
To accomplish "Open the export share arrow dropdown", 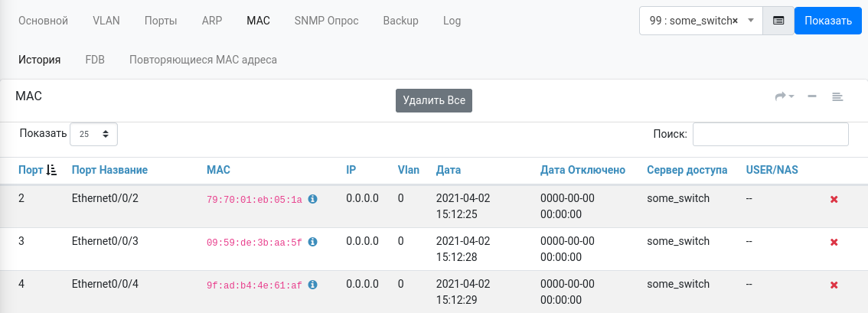I will 785,96.
